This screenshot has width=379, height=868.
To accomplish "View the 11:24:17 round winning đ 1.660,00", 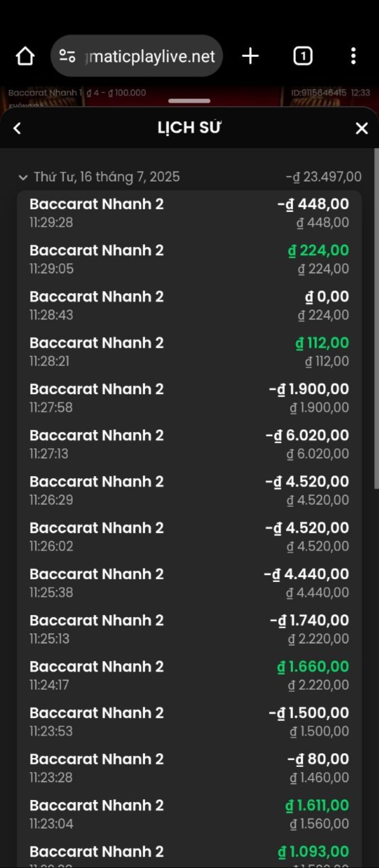I will click(x=189, y=675).
